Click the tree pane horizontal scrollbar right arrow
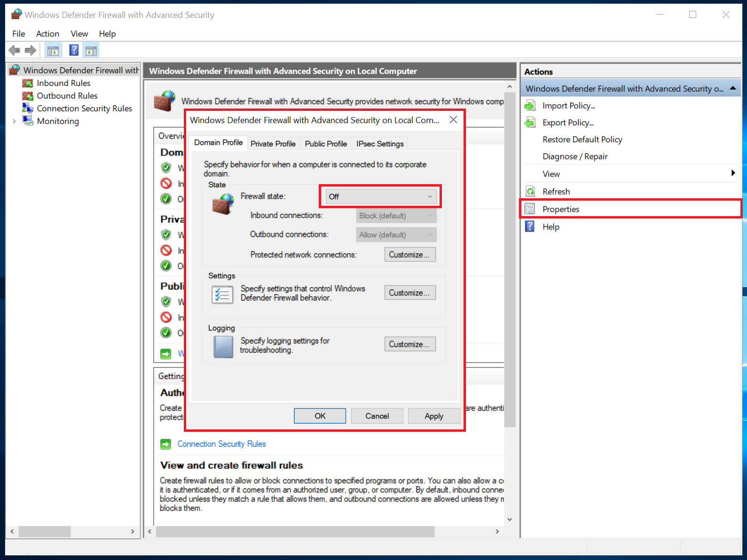The width and height of the screenshot is (747, 560). [x=133, y=531]
